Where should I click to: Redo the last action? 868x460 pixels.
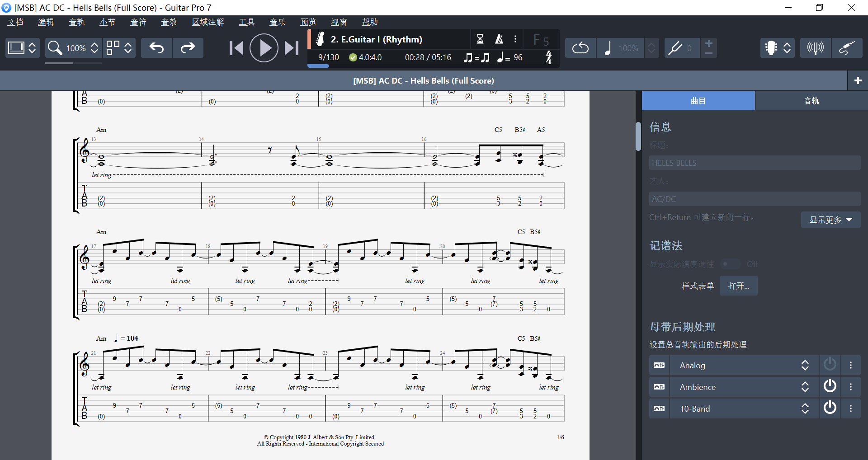(x=188, y=47)
